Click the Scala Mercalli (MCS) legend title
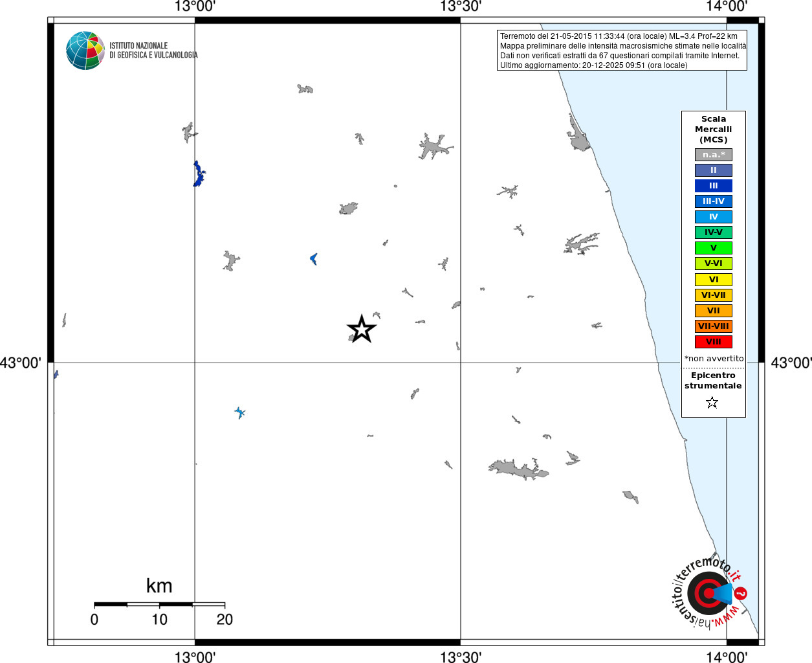 coord(714,129)
